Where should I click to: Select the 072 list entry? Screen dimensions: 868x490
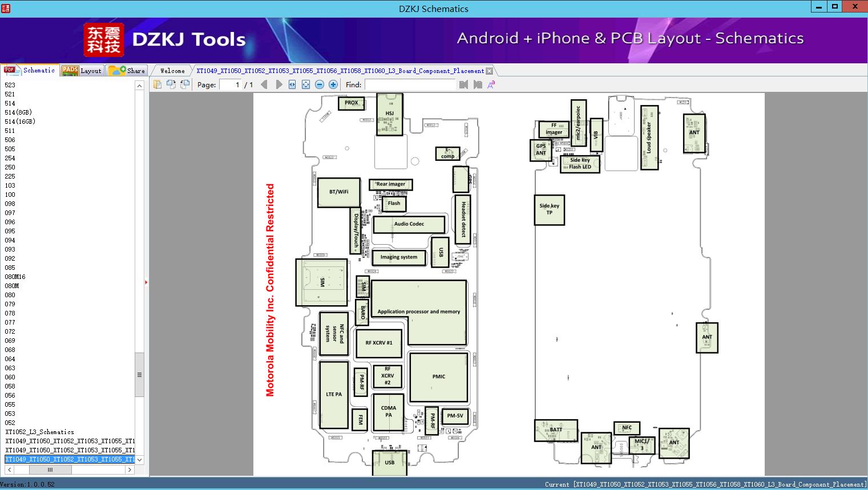[10, 331]
